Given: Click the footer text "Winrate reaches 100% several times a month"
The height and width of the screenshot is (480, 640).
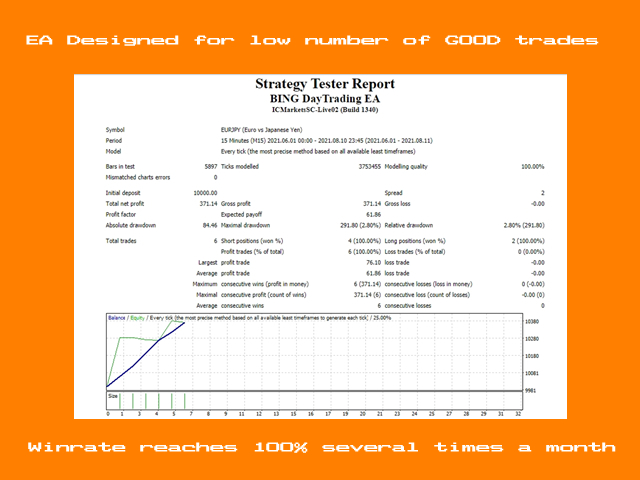Looking at the screenshot, I should click(322, 447).
